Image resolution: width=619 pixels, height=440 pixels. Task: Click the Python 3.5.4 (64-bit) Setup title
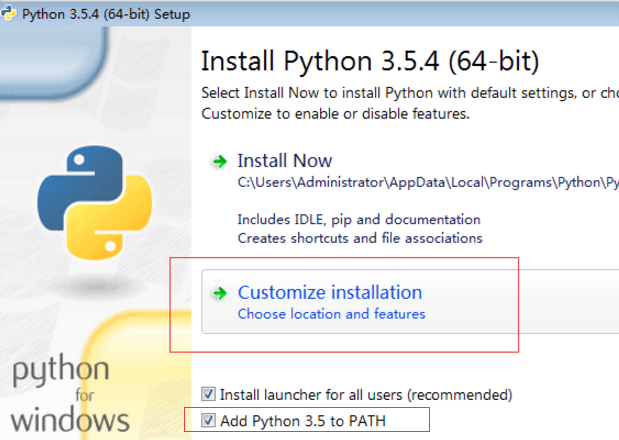click(106, 14)
